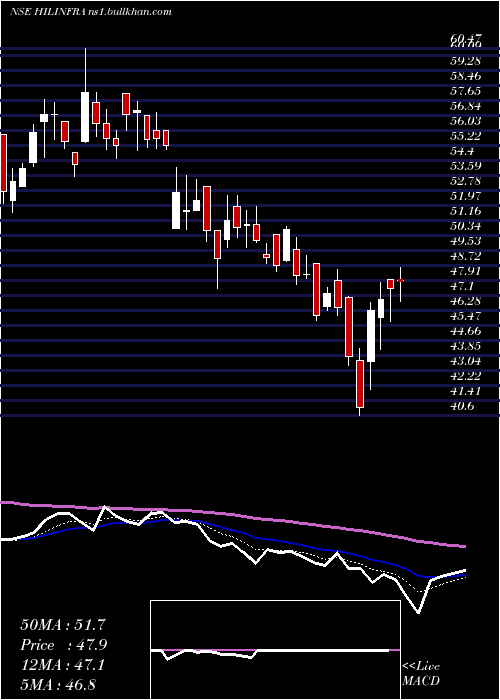This screenshot has height=700, width=500.
Task: Click the last small red doji candle
Action: [x=400, y=284]
